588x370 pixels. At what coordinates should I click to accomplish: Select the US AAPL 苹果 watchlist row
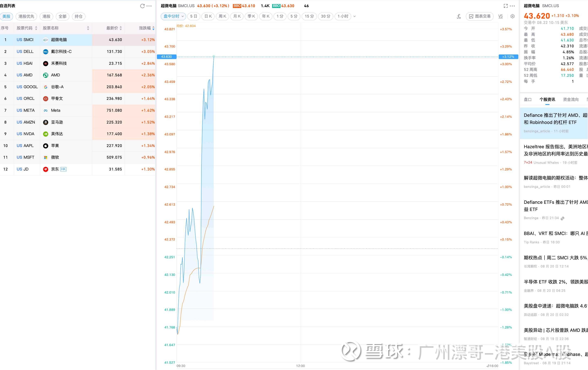[x=78, y=146]
